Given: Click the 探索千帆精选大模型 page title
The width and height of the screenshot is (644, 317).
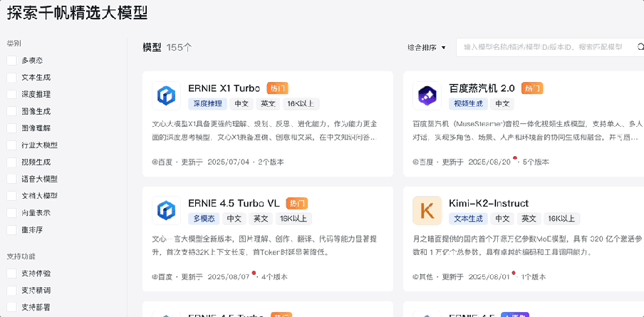Looking at the screenshot, I should (77, 13).
